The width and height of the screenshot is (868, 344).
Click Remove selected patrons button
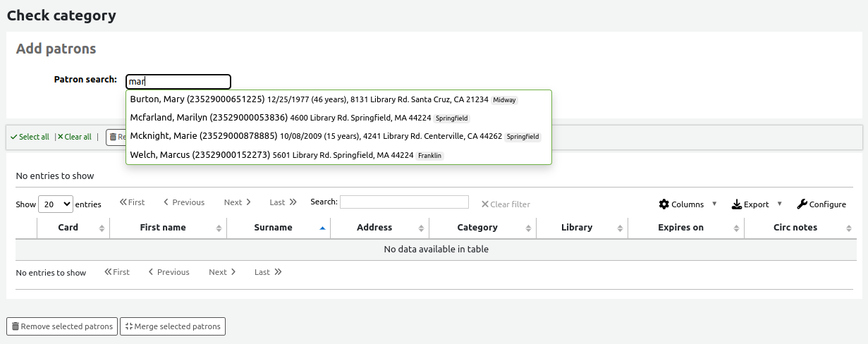[62, 326]
